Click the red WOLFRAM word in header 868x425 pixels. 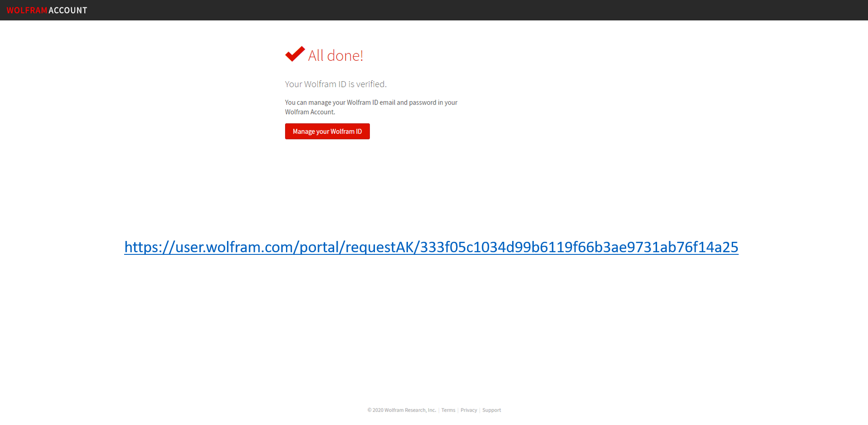[x=27, y=10]
